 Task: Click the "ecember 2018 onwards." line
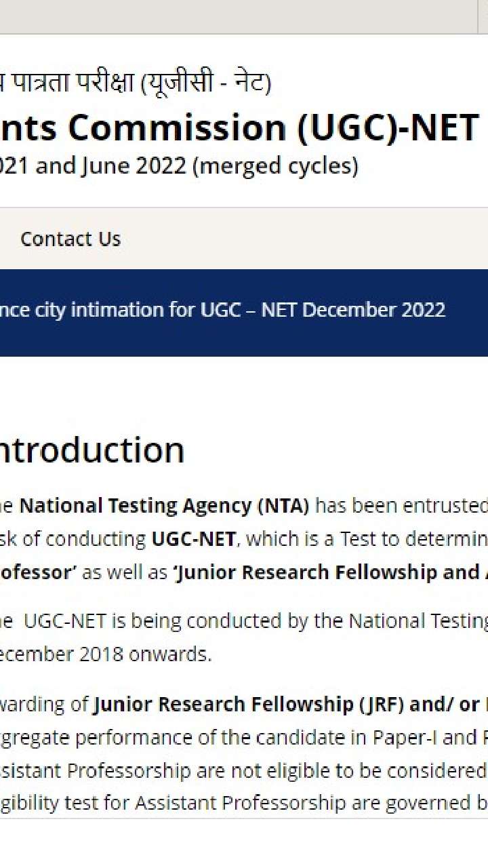[105, 655]
